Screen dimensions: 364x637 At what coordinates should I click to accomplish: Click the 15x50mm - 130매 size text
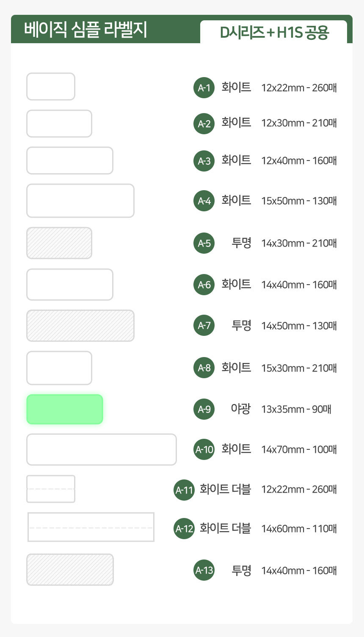click(x=299, y=201)
